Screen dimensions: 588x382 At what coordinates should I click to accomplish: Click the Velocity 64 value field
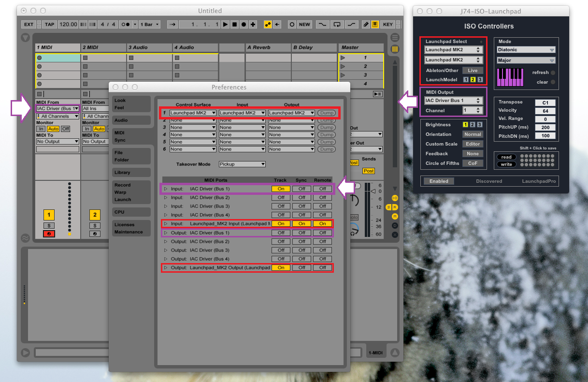(545, 111)
